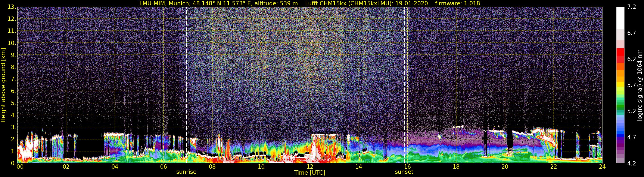Click the time axis tick label '24'
Image resolution: width=644 pixels, height=177 pixels.
pos(602,167)
